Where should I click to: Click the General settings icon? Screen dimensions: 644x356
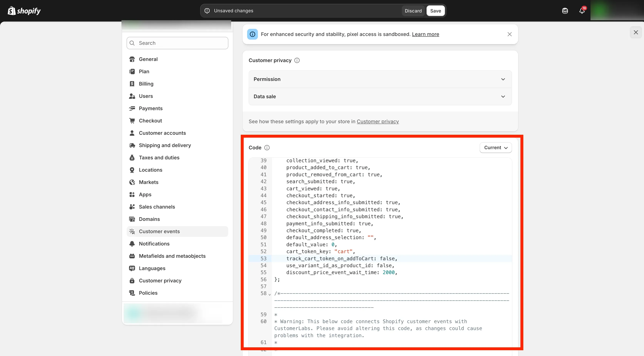pos(132,59)
